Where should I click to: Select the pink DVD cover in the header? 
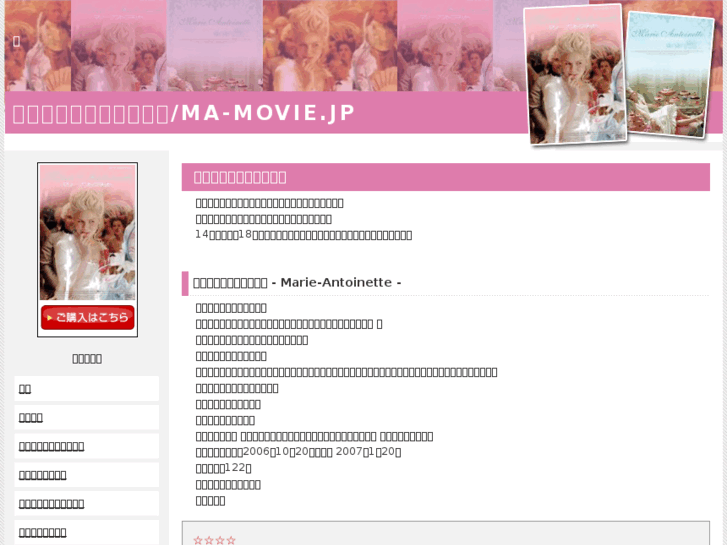pyautogui.click(x=575, y=74)
